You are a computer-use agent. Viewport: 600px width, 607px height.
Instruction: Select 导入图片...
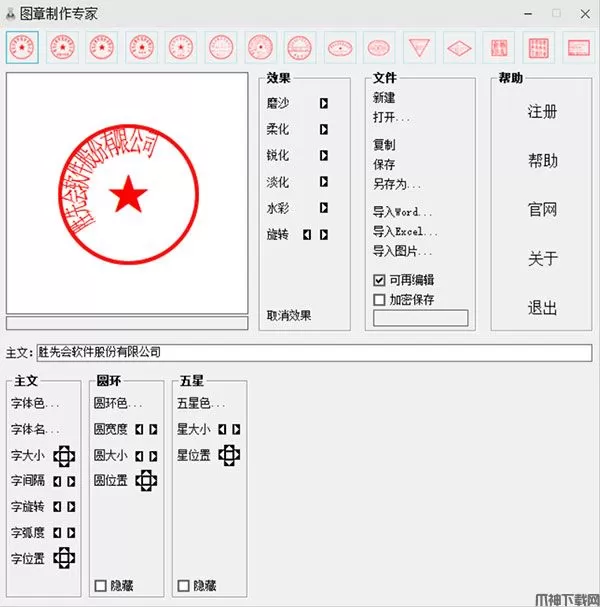(x=402, y=251)
